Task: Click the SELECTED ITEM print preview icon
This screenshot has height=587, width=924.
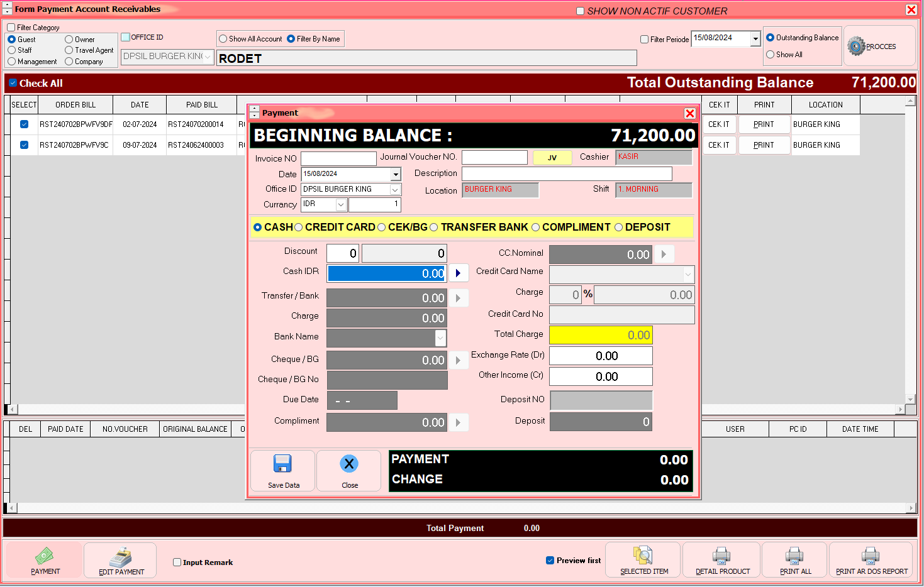Action: pyautogui.click(x=643, y=556)
